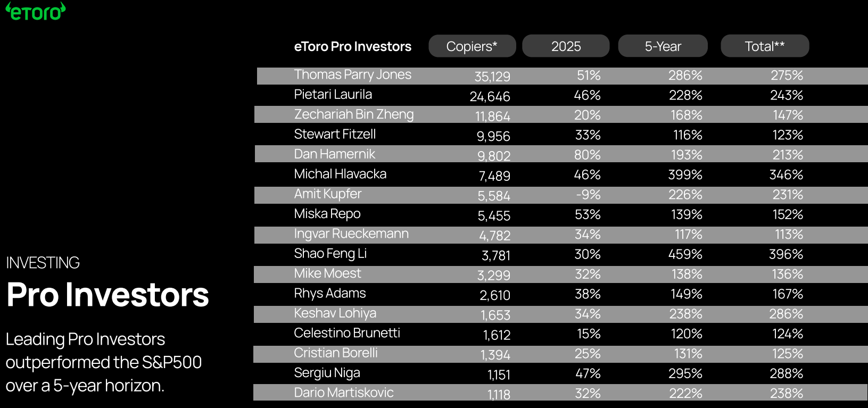Select Zechariah Bin Zheng row
The image size is (868, 408).
tap(353, 114)
